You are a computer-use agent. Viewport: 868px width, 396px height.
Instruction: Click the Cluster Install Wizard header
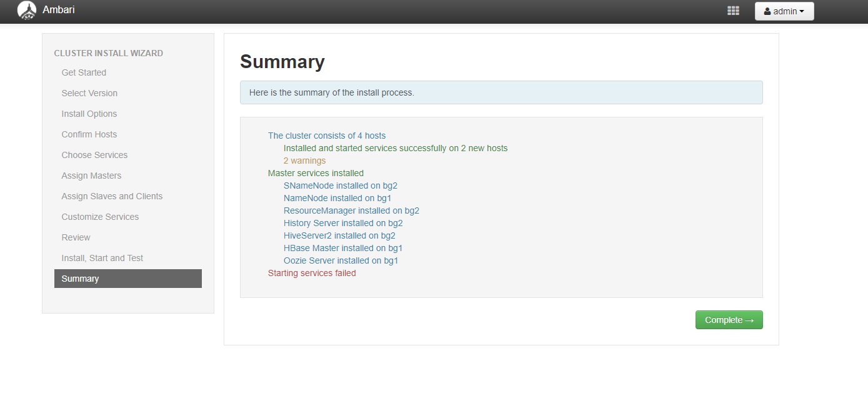tap(109, 53)
